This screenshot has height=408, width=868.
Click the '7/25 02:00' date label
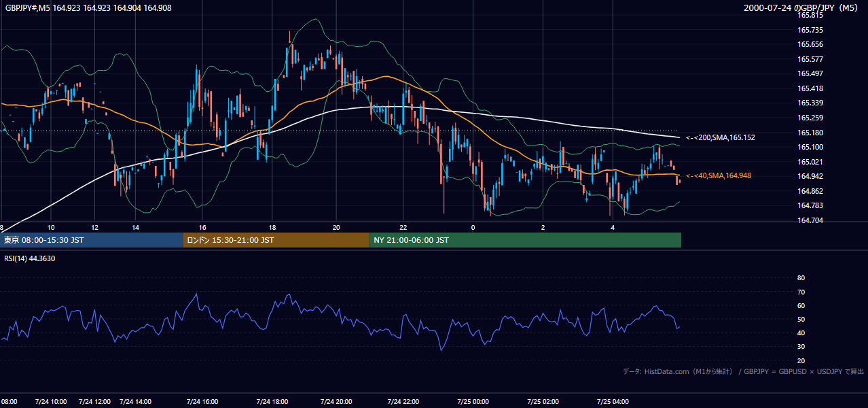(543, 402)
